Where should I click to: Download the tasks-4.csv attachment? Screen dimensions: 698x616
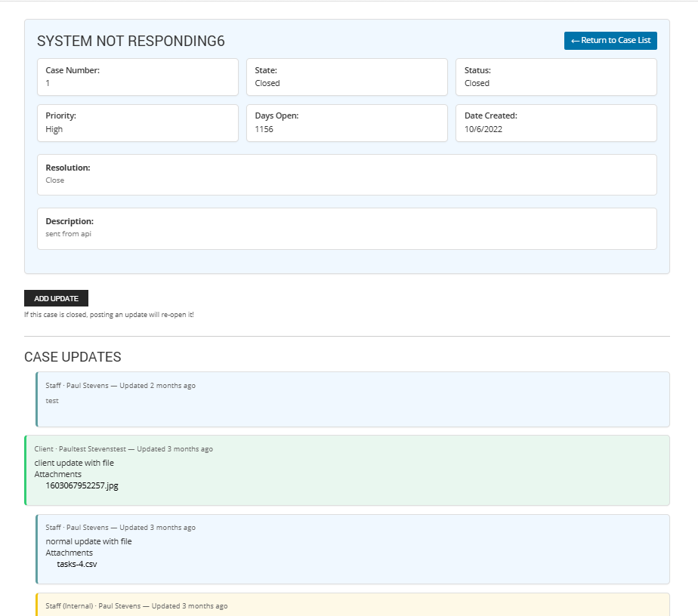pyautogui.click(x=76, y=564)
